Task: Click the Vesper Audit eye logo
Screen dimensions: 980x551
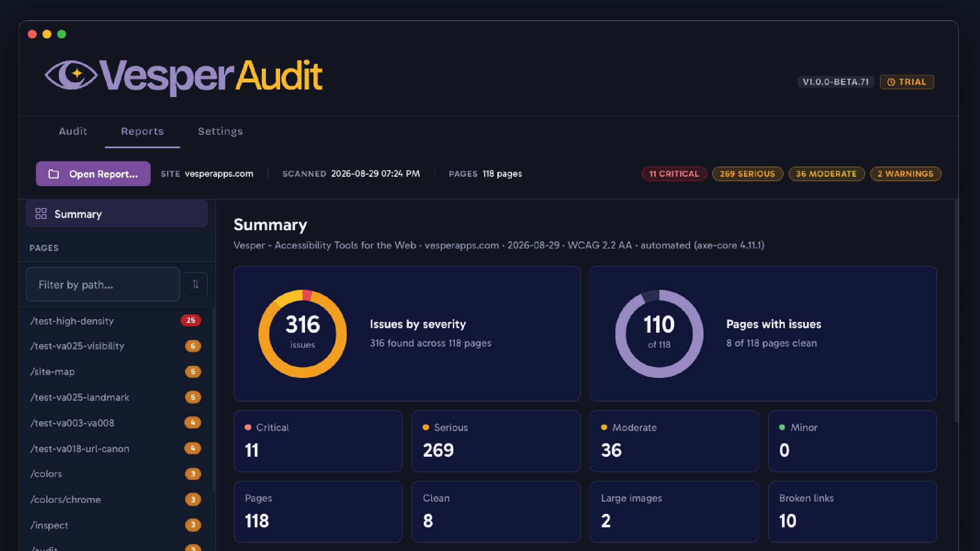Action: pos(71,75)
